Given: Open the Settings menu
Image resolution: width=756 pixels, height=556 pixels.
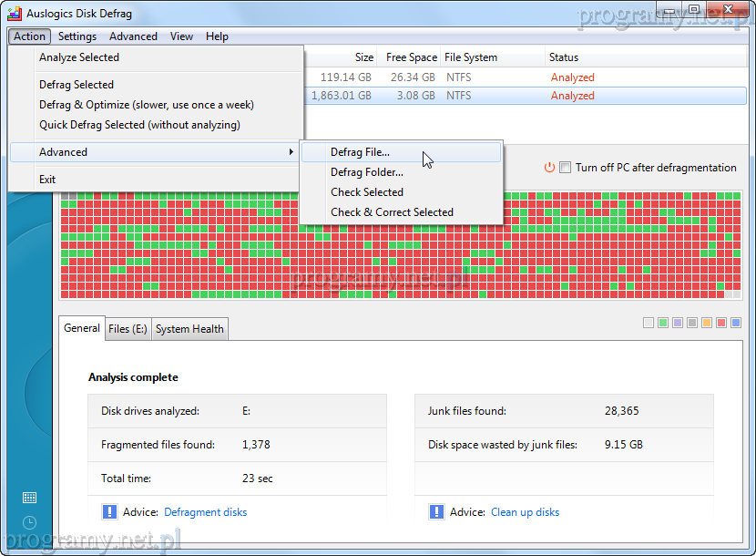Looking at the screenshot, I should point(77,36).
